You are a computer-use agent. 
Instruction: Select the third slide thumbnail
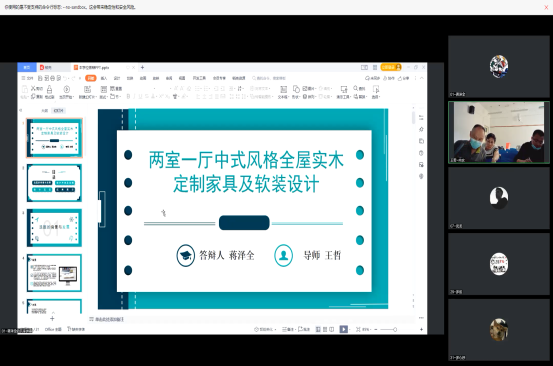[x=54, y=228]
